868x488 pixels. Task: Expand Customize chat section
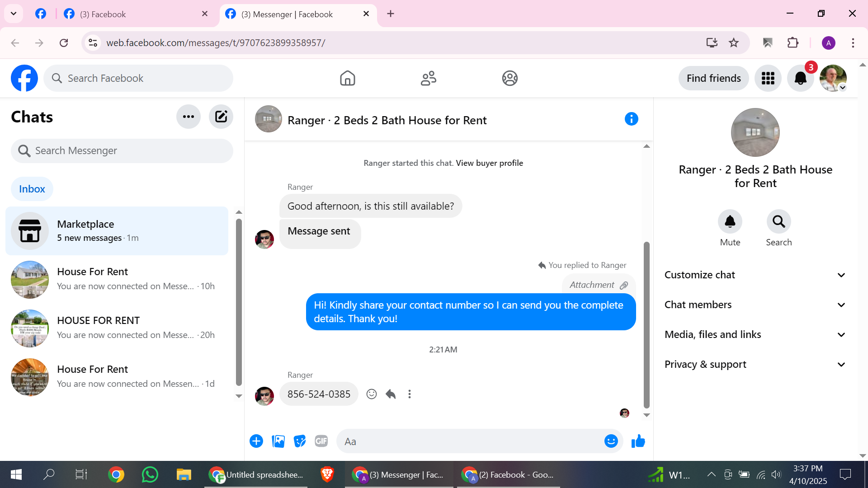click(x=755, y=275)
